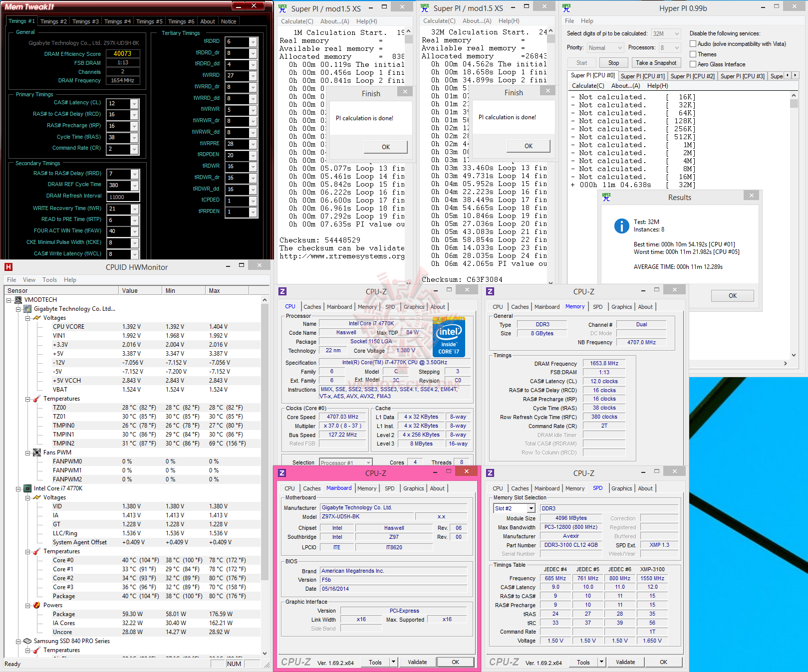Click OK in 1M Finish dialog
This screenshot has height=672, width=808.
tap(386, 147)
